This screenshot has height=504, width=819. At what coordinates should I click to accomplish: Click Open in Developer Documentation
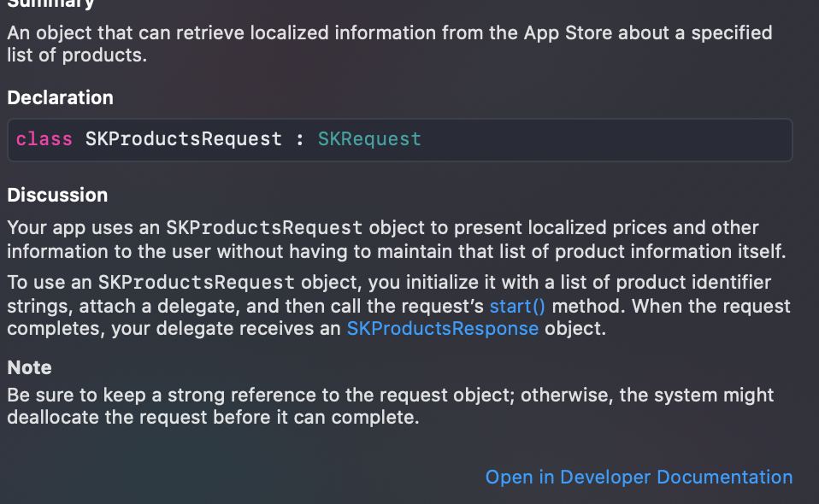(x=639, y=477)
